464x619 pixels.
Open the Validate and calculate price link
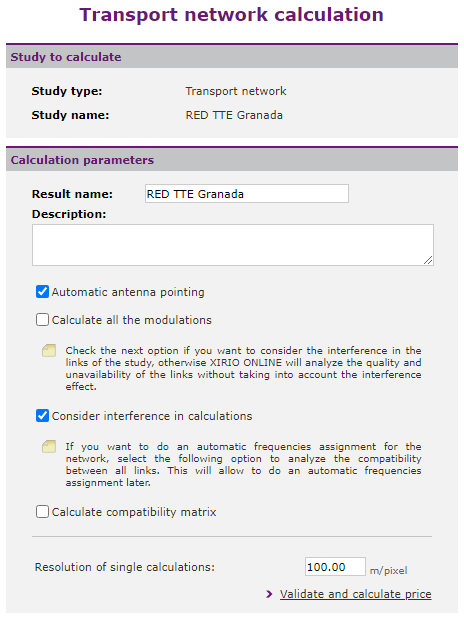355,594
